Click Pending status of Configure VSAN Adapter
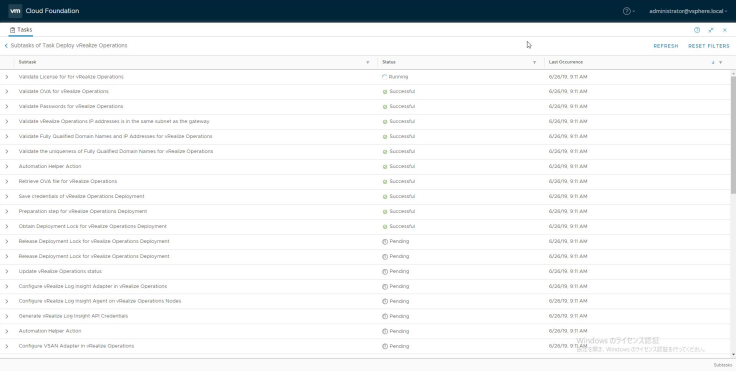The height and width of the screenshot is (371, 736). (399, 346)
